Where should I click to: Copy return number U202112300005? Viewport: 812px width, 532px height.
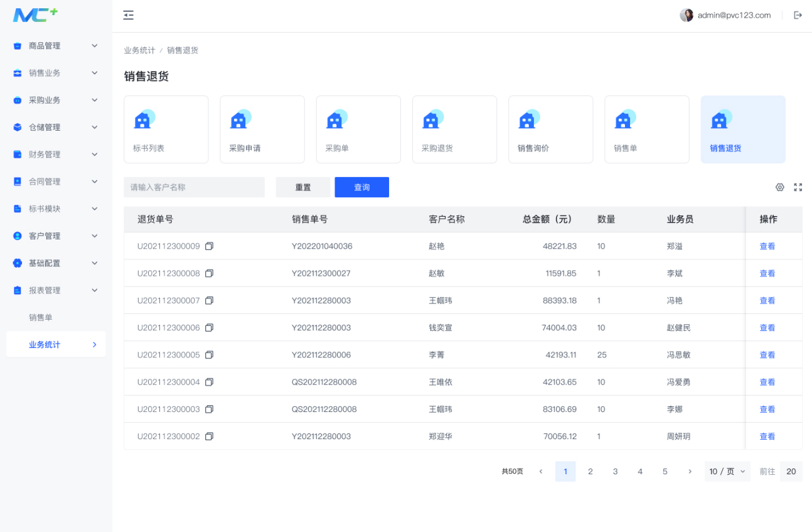tap(210, 355)
